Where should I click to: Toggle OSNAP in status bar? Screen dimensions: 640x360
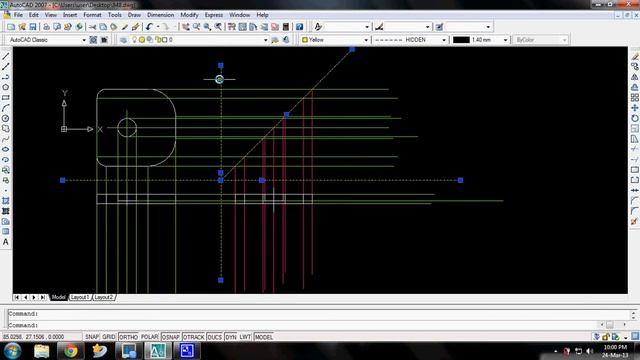pos(171,337)
